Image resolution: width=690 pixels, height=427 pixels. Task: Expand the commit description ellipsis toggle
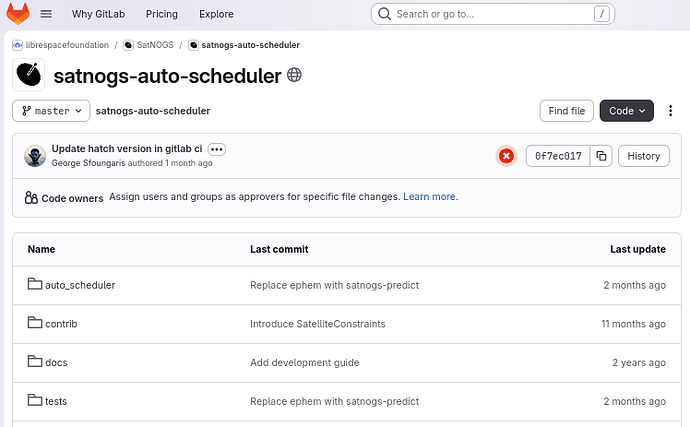(217, 149)
